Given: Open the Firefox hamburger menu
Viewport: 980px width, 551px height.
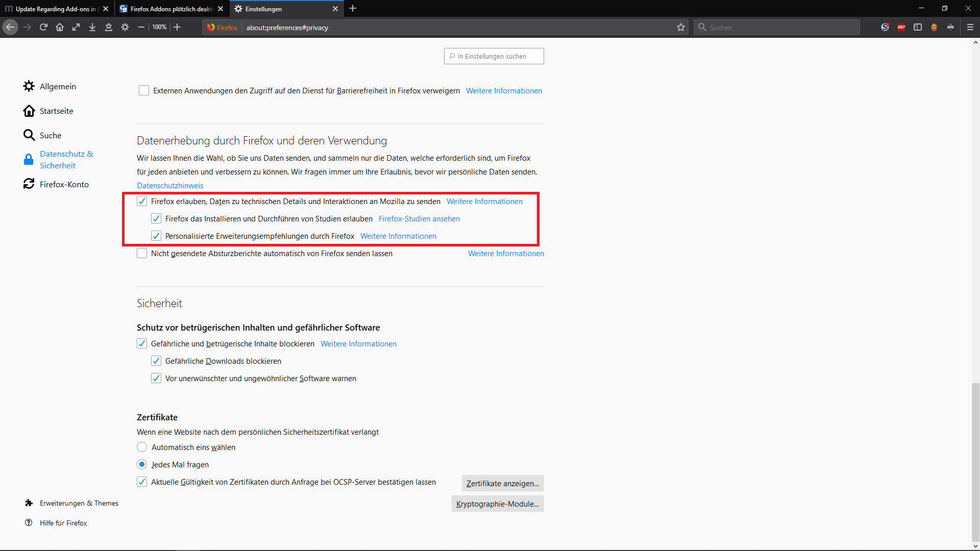Looking at the screenshot, I should pyautogui.click(x=970, y=27).
